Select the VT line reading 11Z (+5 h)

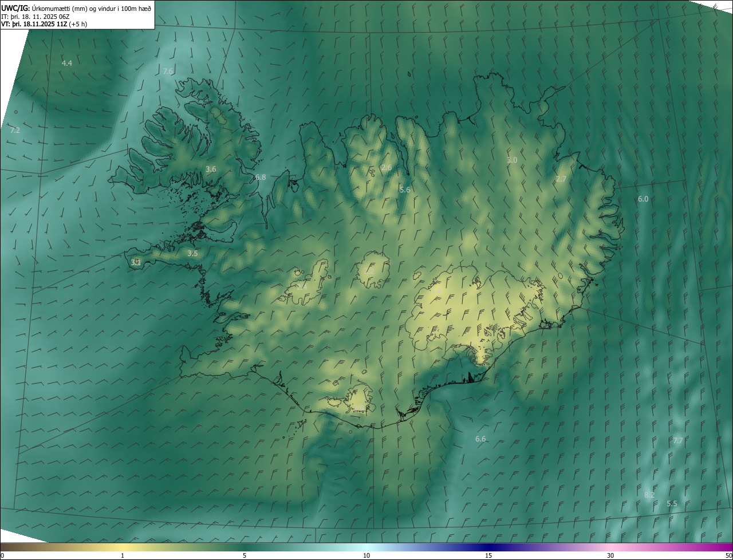[44, 25]
